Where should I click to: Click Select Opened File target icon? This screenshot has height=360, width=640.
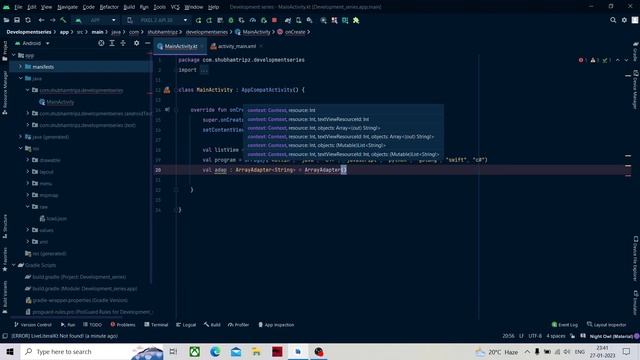[x=101, y=43]
